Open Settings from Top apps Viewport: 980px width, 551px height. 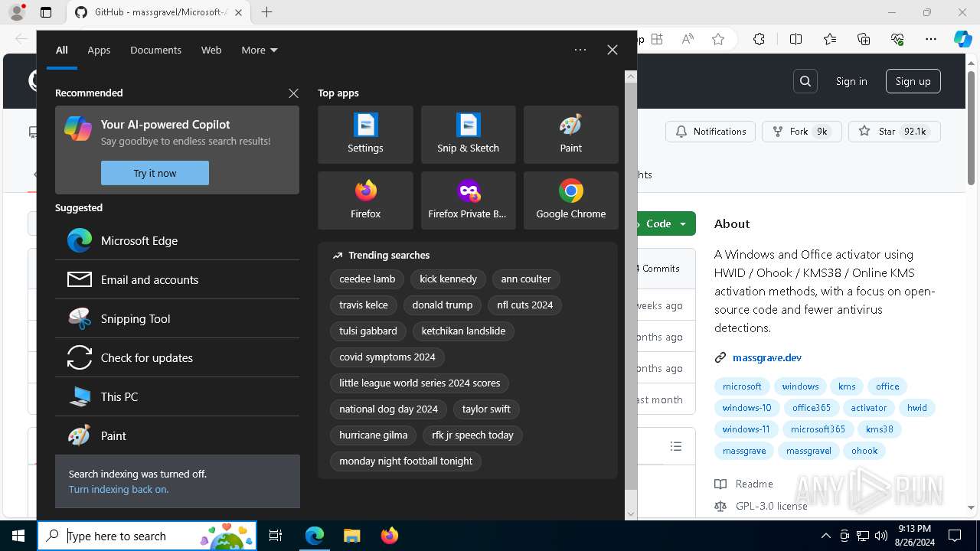(x=365, y=135)
